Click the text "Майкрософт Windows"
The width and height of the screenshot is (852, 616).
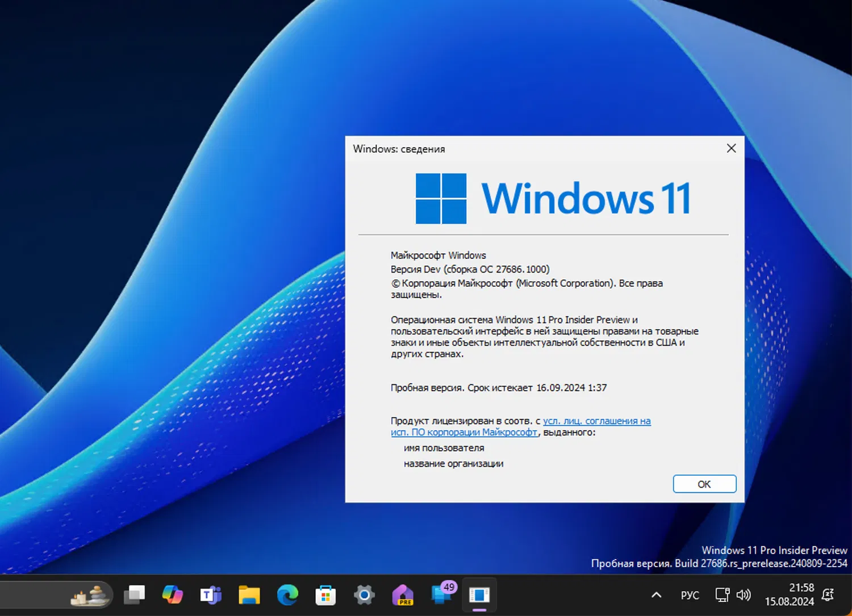pyautogui.click(x=438, y=255)
